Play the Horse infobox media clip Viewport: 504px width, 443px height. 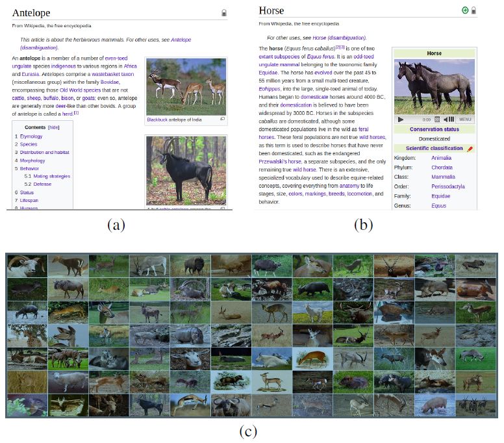401,120
